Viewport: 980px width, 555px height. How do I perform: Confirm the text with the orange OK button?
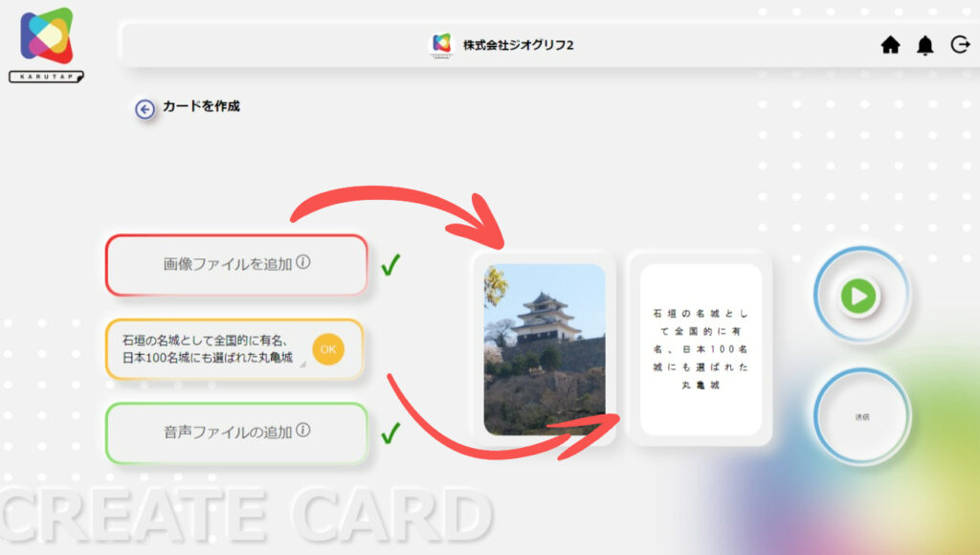(x=328, y=349)
